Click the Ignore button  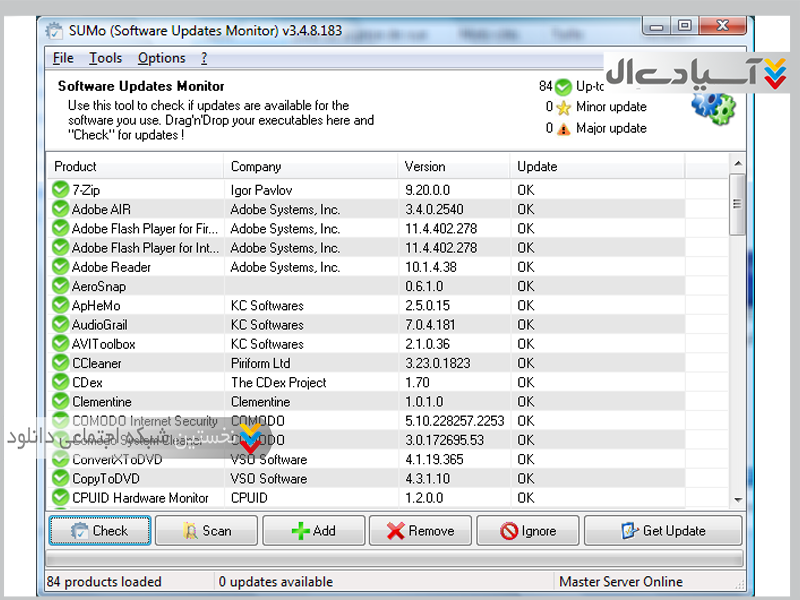[x=527, y=531]
